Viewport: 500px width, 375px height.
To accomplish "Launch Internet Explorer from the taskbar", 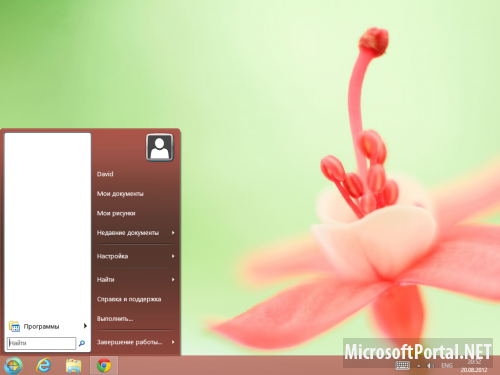I will coord(43,365).
